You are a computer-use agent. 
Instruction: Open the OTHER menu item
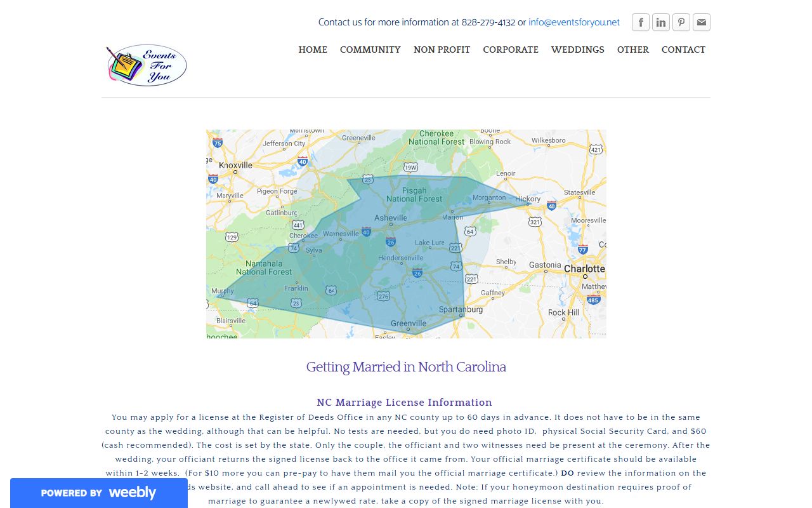pyautogui.click(x=632, y=50)
